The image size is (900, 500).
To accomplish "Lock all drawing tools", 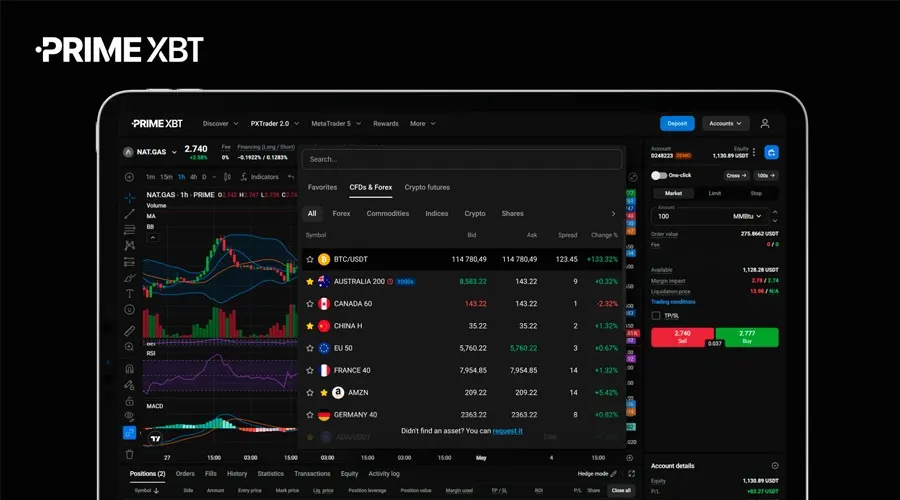I will tap(130, 401).
